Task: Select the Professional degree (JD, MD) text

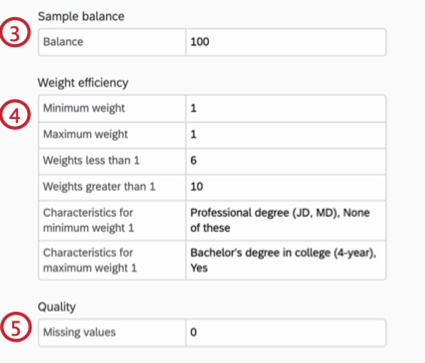Action: 265,213
